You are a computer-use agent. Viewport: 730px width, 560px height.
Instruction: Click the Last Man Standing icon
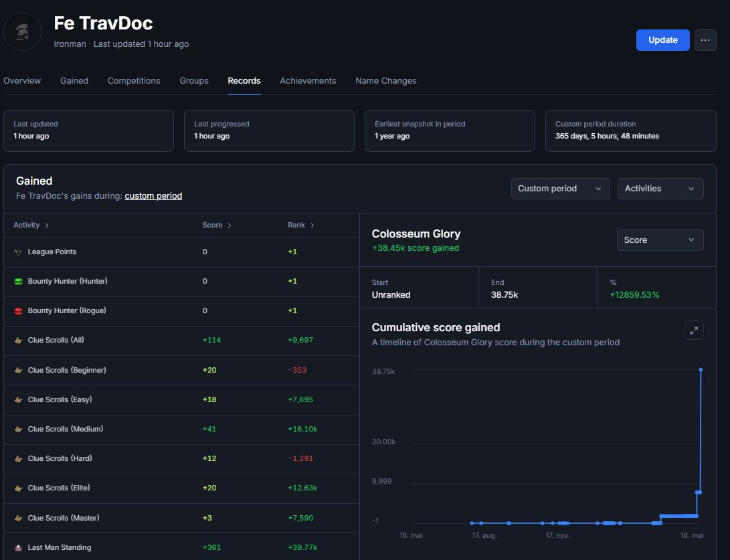(18, 548)
